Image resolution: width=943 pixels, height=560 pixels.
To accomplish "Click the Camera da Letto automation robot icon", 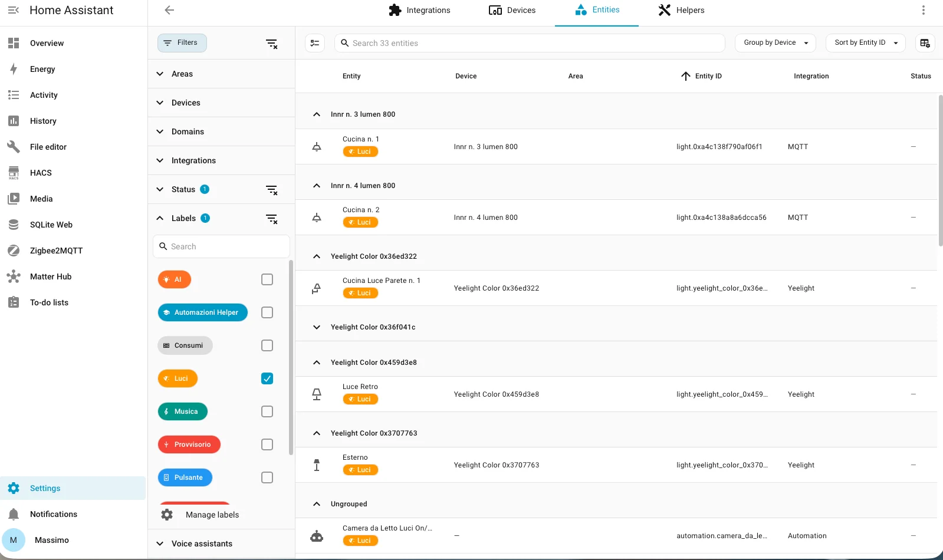I will point(317,536).
